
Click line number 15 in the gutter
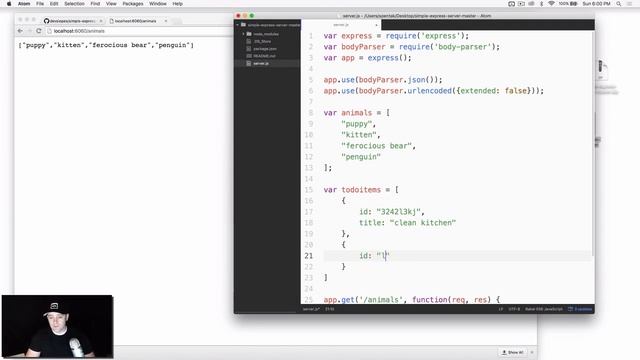pos(309,189)
